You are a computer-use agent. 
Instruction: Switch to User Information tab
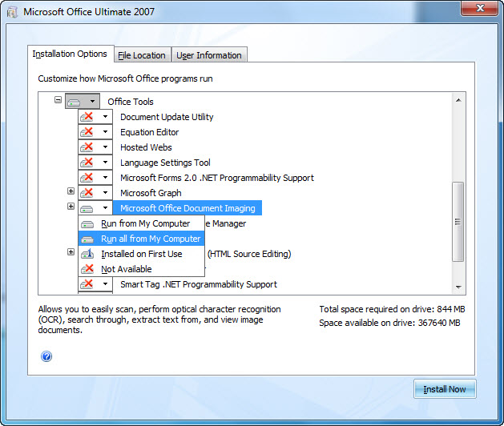[209, 55]
